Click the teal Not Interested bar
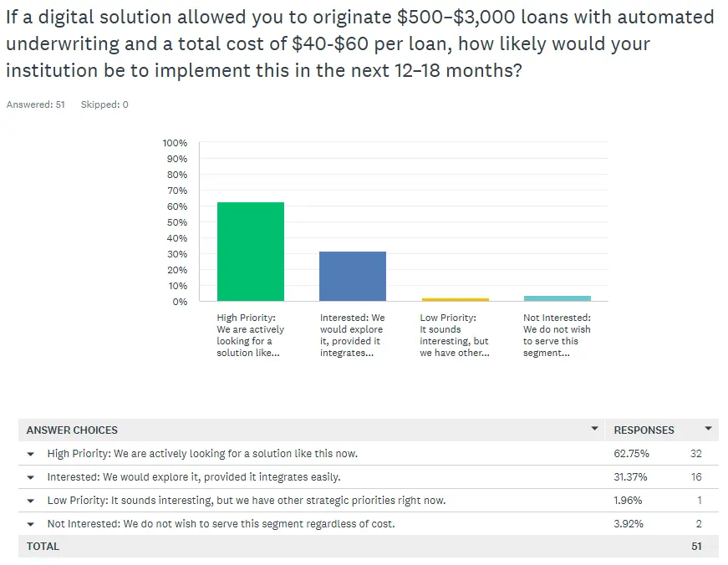Image resolution: width=728 pixels, height=565 pixels. coord(557,298)
